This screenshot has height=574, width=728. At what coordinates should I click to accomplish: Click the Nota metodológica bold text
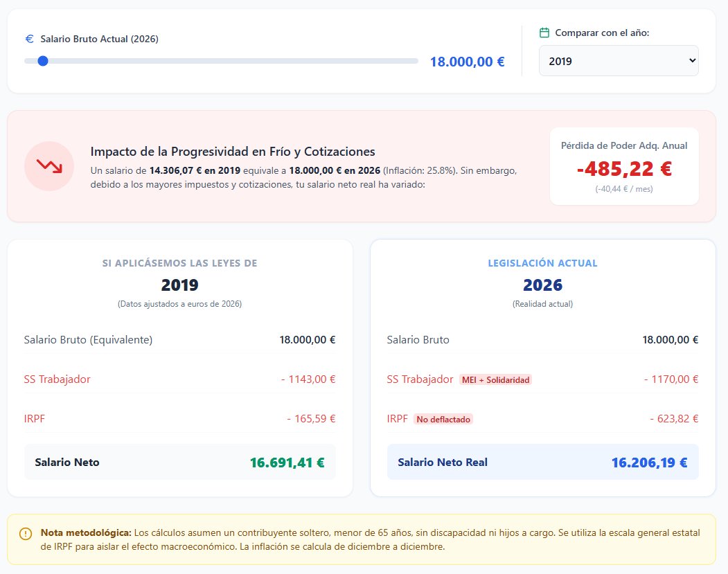point(86,532)
